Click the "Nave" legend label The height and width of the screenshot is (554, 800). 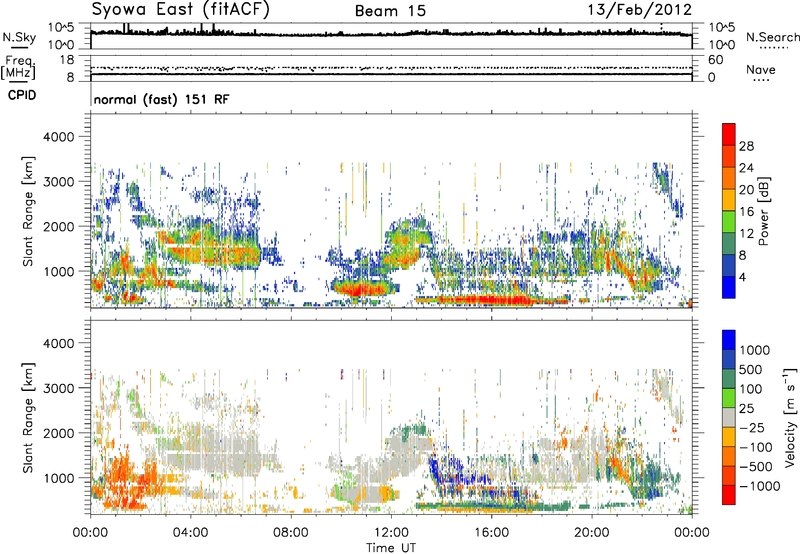tap(761, 70)
